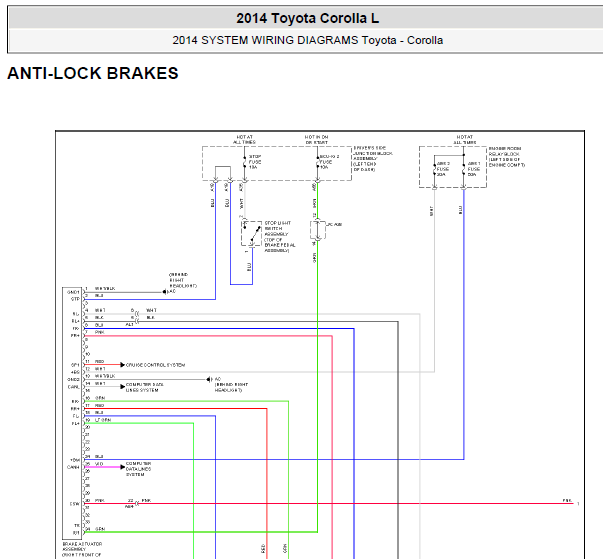603x559 pixels.
Task: Click the '2014 Toyota Corolla L' title
Action: point(307,18)
